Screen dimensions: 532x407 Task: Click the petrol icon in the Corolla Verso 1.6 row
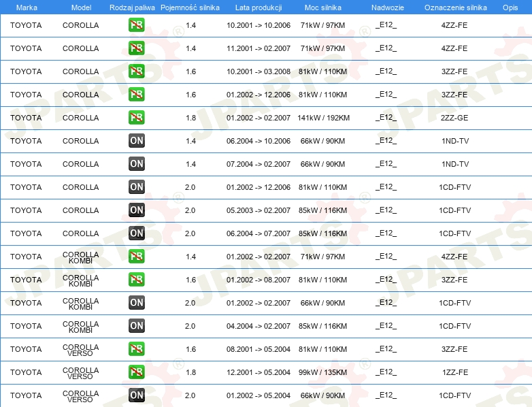136,349
